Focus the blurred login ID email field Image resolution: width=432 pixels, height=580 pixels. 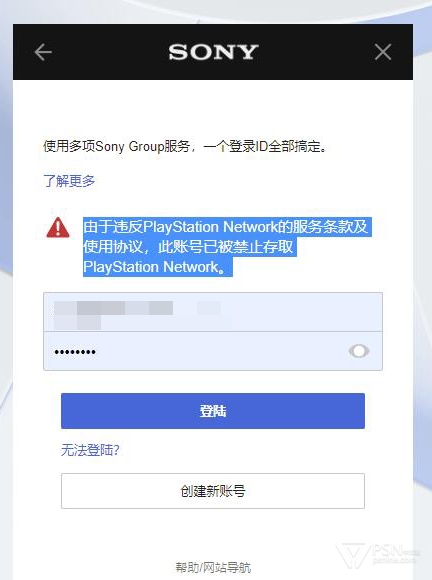(213, 312)
